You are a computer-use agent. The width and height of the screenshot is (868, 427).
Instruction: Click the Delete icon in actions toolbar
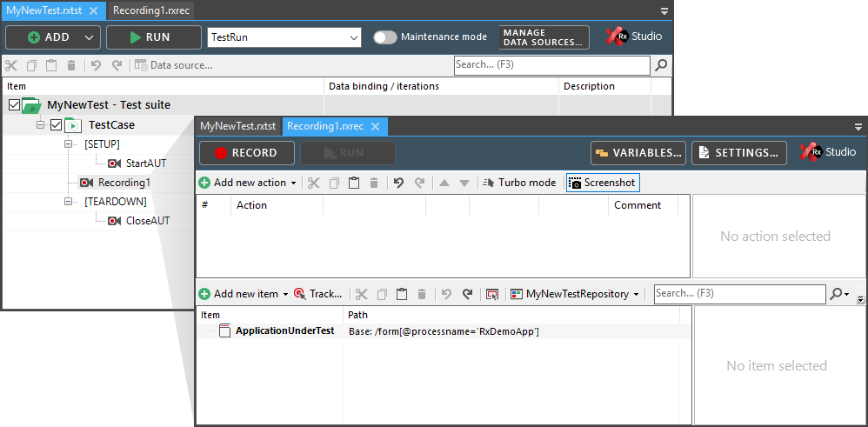374,183
